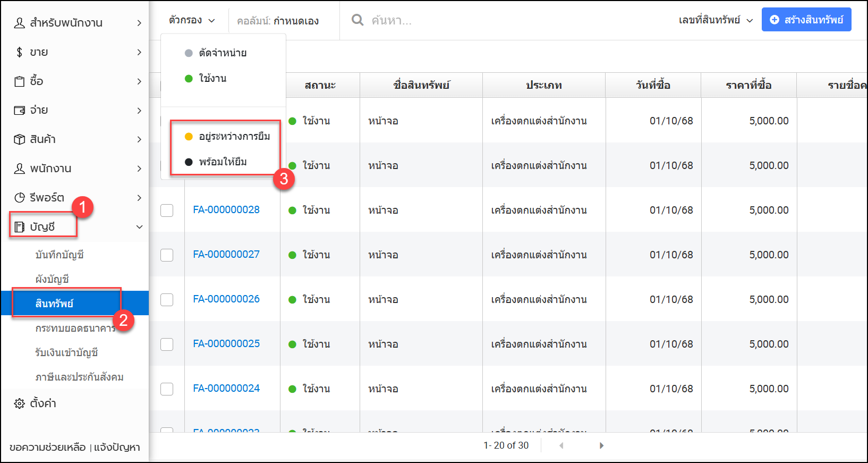868x463 pixels.
Task: Open ผังบัญชี in the accounting submenu
Action: coord(52,279)
